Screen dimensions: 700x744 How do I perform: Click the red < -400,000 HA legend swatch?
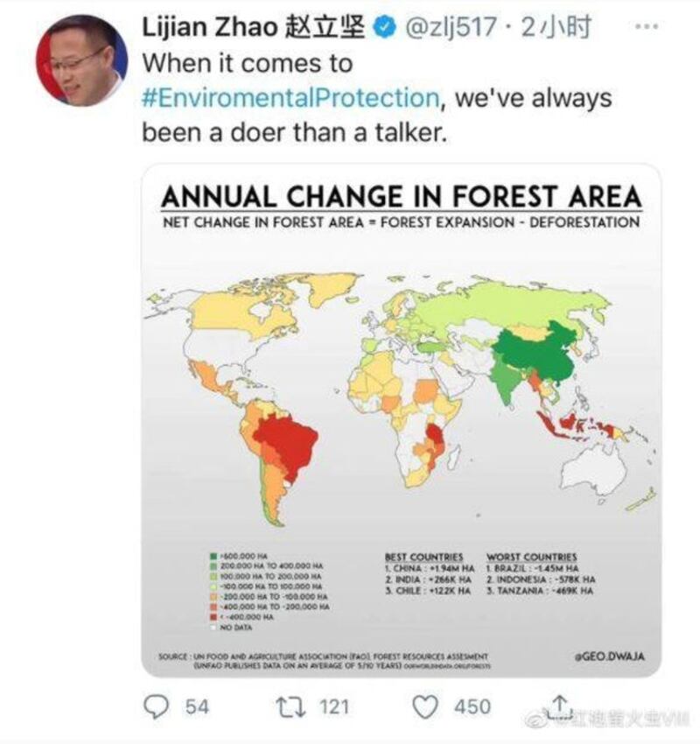click(x=213, y=616)
